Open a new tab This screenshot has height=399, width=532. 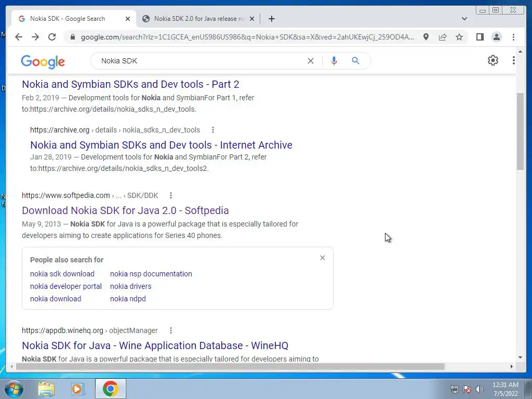point(271,19)
